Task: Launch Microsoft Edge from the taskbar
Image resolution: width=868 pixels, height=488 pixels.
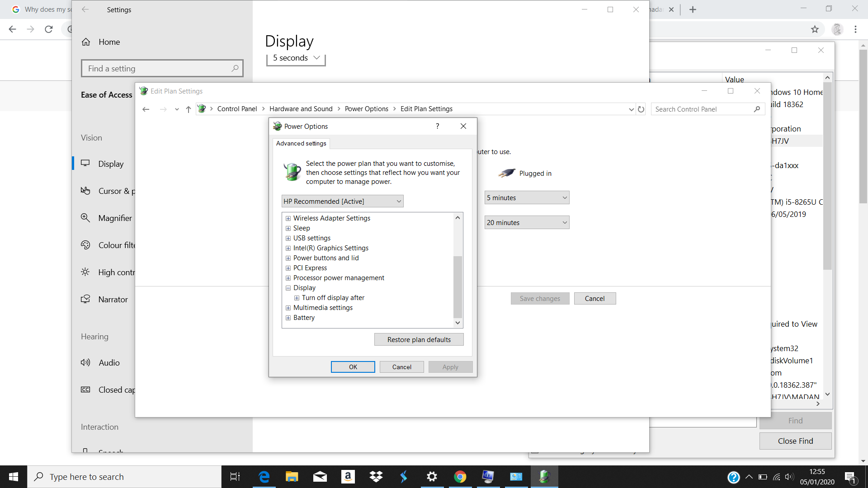Action: (264, 476)
